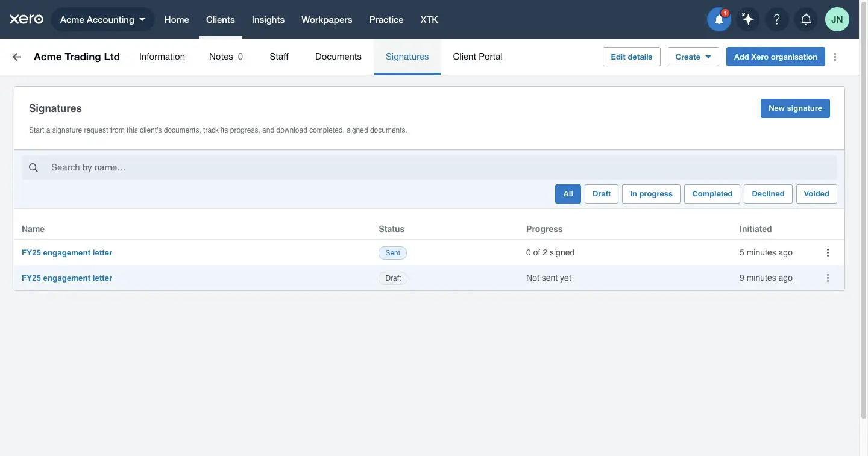The height and width of the screenshot is (456, 868).
Task: Click the "5 minutes ago" initiated time
Action: pos(766,252)
